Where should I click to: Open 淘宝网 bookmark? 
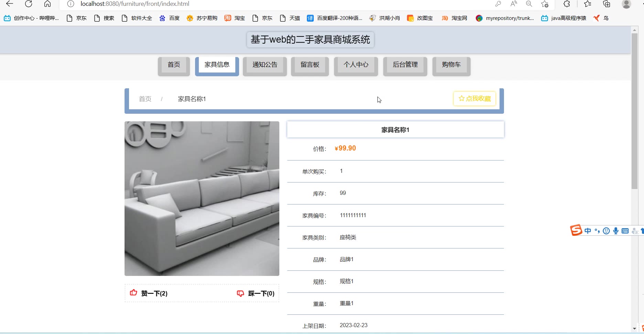pyautogui.click(x=454, y=18)
